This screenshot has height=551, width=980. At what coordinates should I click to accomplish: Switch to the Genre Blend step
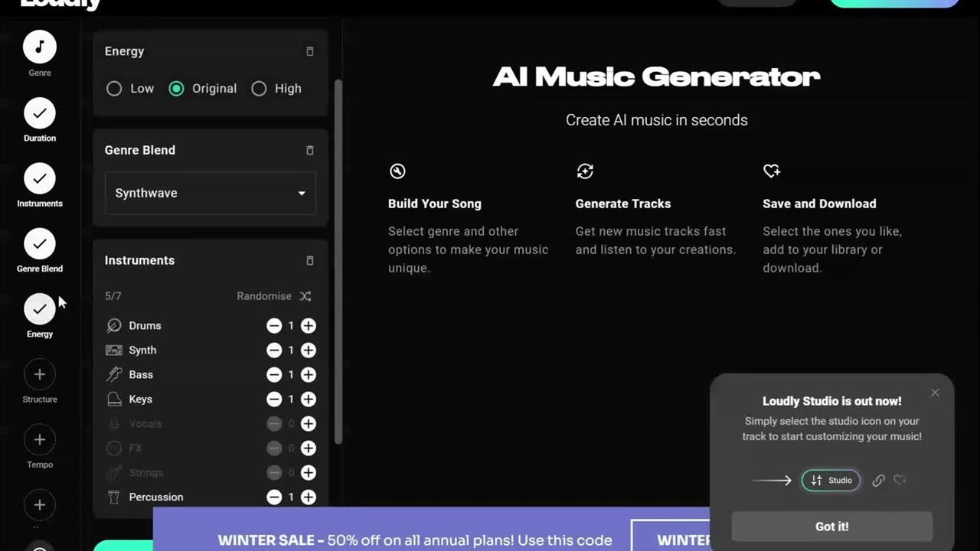[x=40, y=244]
